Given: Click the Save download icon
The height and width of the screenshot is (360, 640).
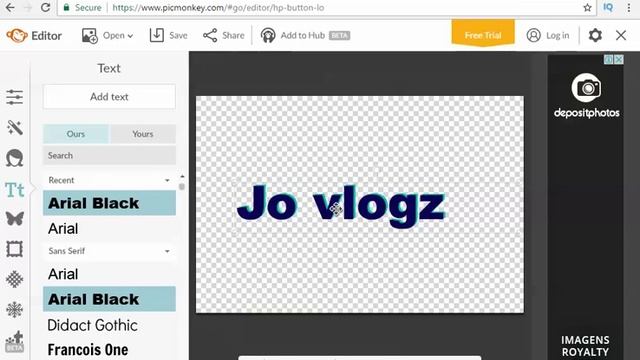Looking at the screenshot, I should pos(157,36).
